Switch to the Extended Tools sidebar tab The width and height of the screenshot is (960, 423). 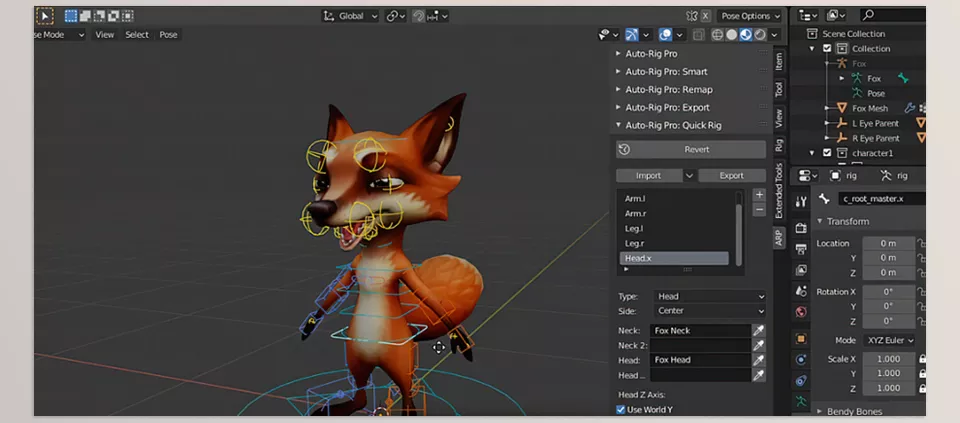point(779,190)
